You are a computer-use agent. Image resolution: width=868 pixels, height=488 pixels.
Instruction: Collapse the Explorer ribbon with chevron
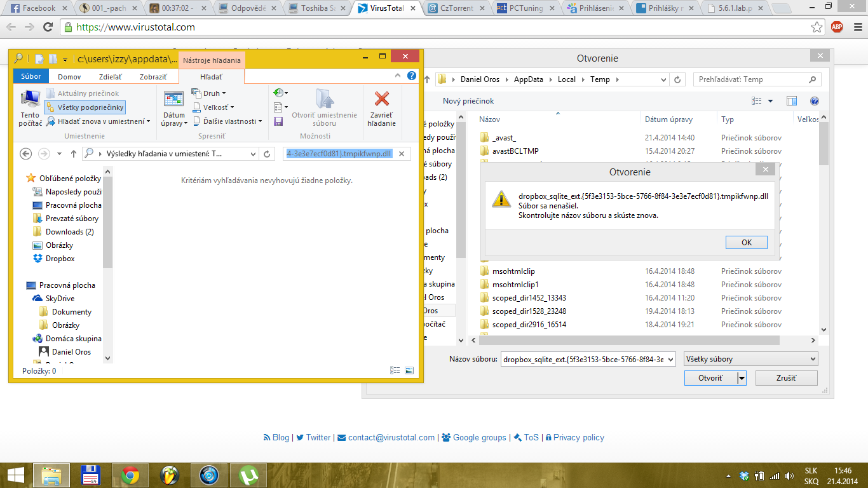point(398,76)
